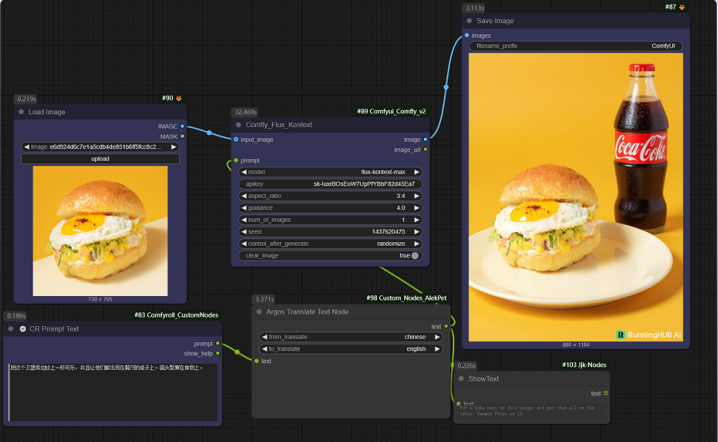The width and height of the screenshot is (718, 442).
Task: Decrease the seed value with left arrow
Action: (244, 232)
